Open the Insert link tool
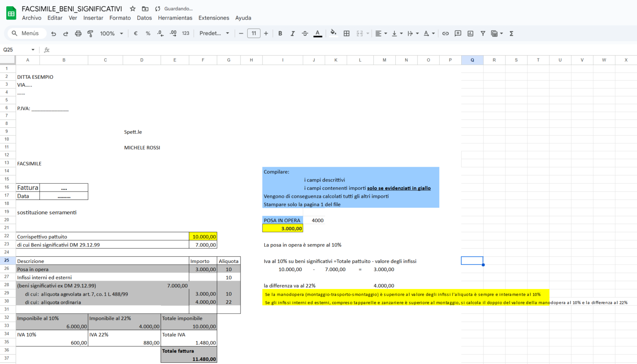 tap(445, 33)
